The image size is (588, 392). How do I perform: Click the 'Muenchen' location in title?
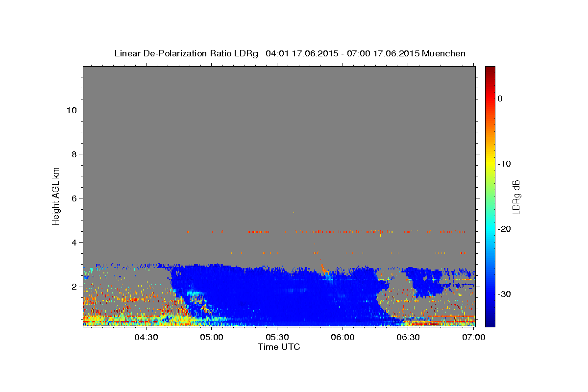tap(443, 53)
